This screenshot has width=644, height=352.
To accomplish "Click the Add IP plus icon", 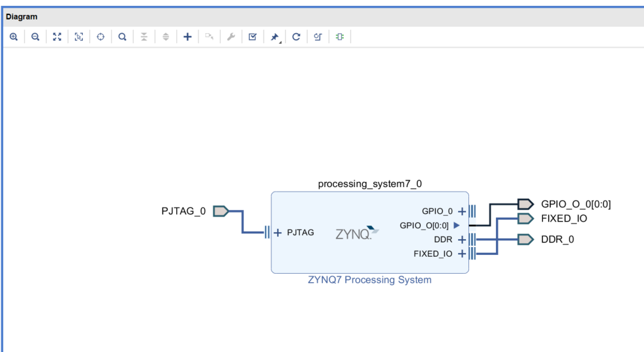I will point(187,37).
